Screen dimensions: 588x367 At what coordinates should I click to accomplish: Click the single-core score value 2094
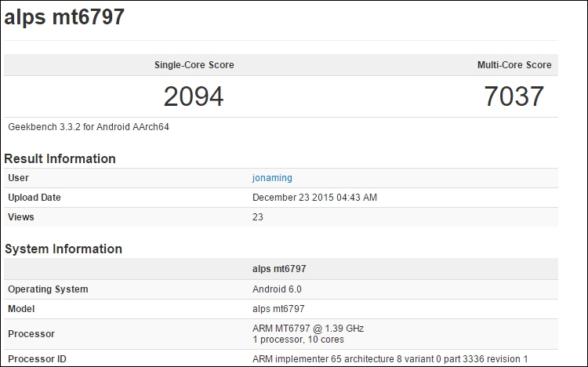click(x=194, y=96)
